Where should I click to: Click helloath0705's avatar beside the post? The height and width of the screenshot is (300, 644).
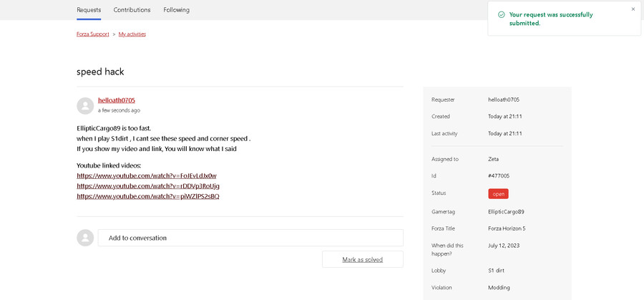(x=85, y=105)
